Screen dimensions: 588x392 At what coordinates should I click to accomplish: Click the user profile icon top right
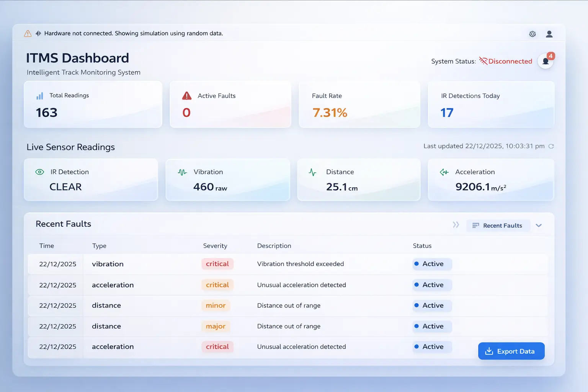click(549, 34)
